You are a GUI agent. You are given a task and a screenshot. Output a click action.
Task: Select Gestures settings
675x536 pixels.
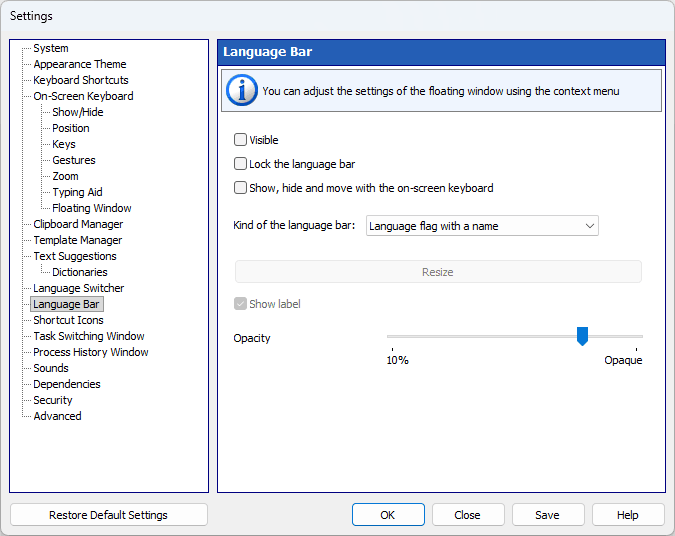(74, 160)
